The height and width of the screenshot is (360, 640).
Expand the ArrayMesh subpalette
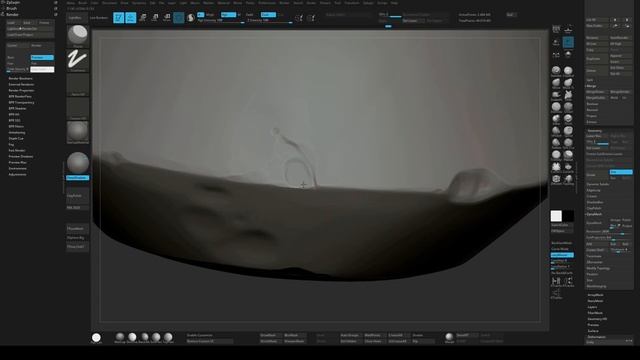(x=596, y=295)
